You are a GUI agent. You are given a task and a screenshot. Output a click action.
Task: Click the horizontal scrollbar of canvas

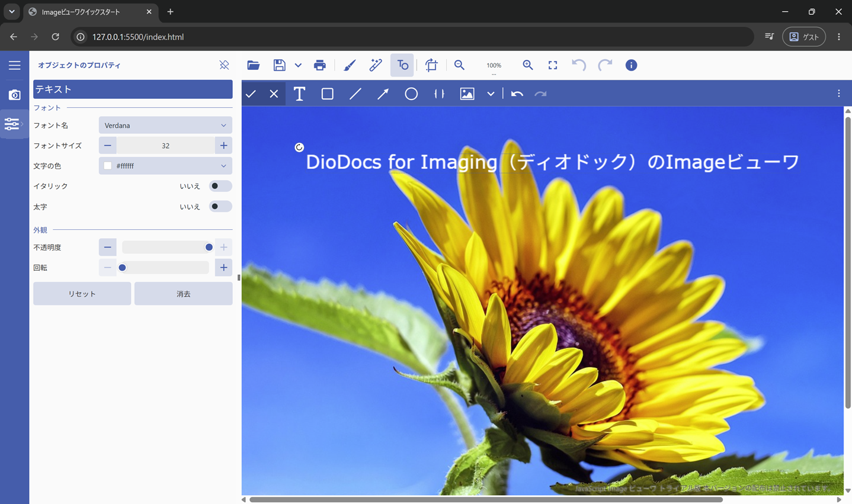click(x=486, y=500)
